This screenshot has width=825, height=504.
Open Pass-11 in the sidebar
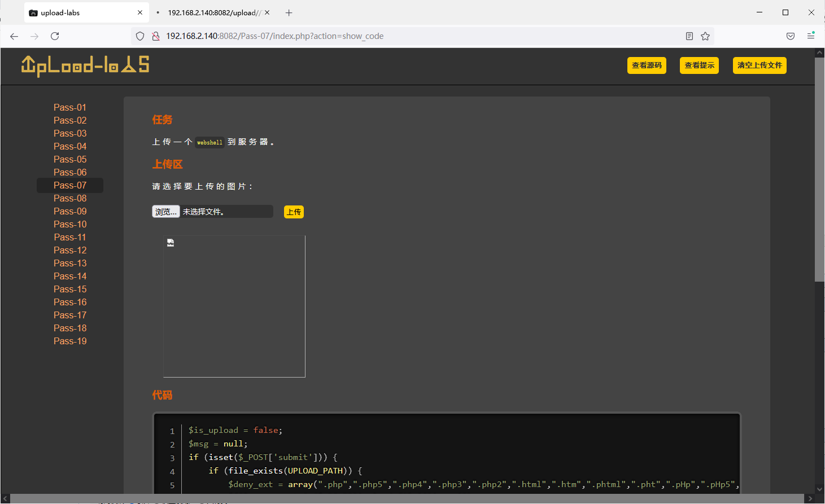coord(70,237)
